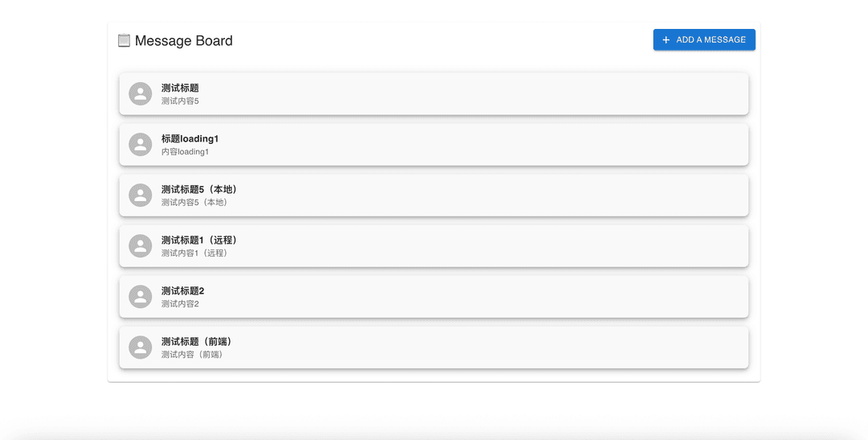Screen dimensions: 868x440
Task: Click the 测试内容2 content text
Action: click(x=180, y=304)
